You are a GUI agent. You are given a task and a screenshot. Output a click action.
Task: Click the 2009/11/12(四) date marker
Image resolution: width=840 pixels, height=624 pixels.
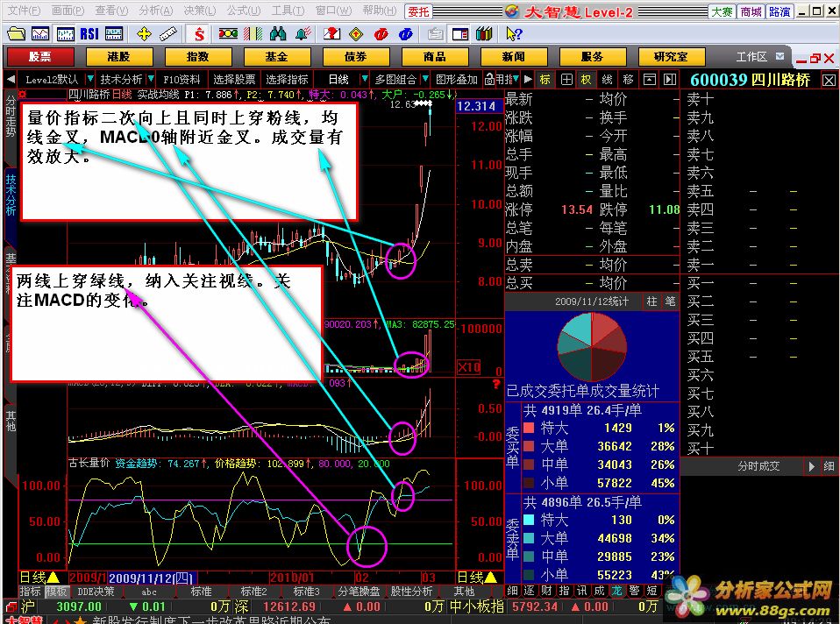click(x=153, y=578)
